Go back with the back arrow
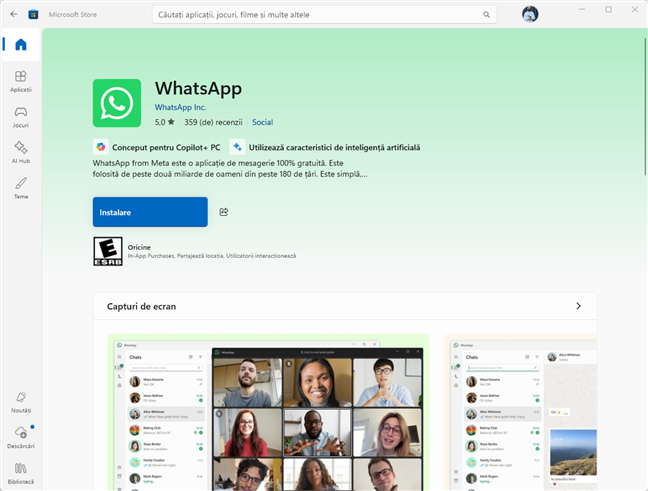The height and width of the screenshot is (491, 648). pos(14,14)
